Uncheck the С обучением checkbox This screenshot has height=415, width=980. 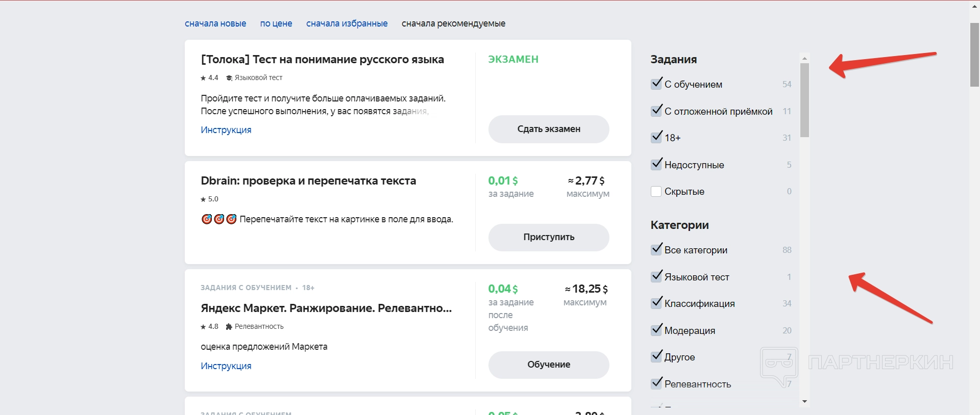656,84
